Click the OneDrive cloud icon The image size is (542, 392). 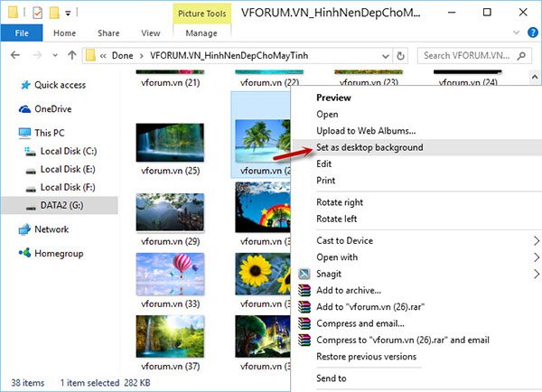pyautogui.click(x=24, y=109)
